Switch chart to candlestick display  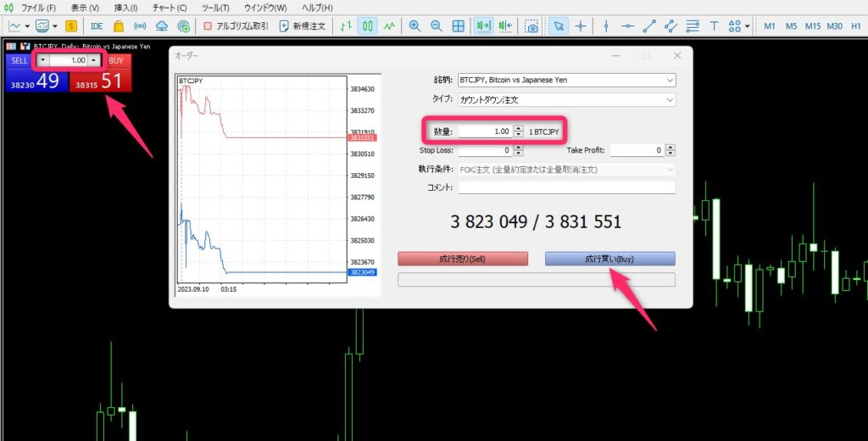point(368,26)
